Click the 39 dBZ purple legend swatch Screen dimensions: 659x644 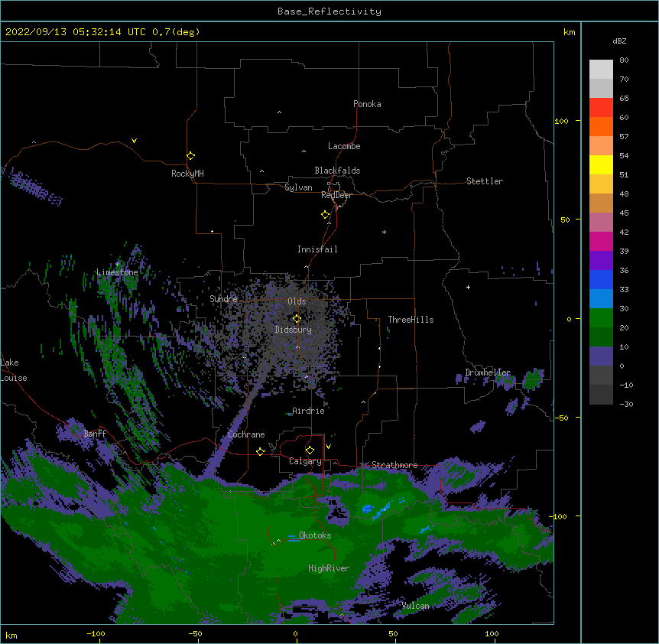[x=601, y=261]
